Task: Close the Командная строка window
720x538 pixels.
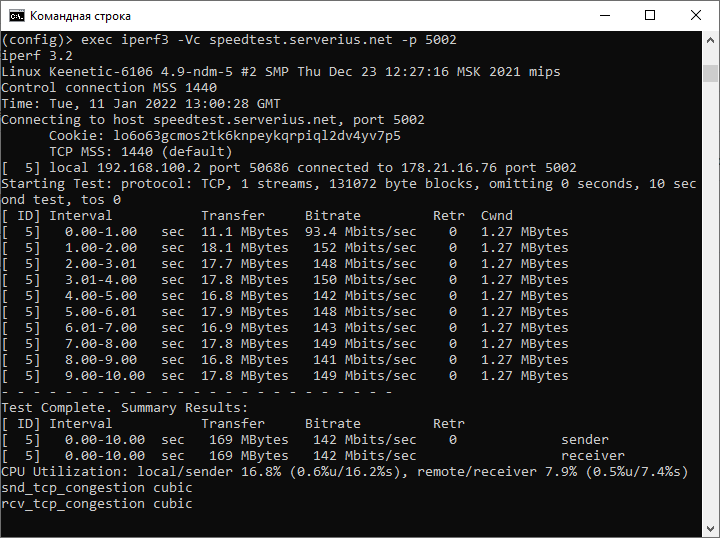Action: coord(696,16)
